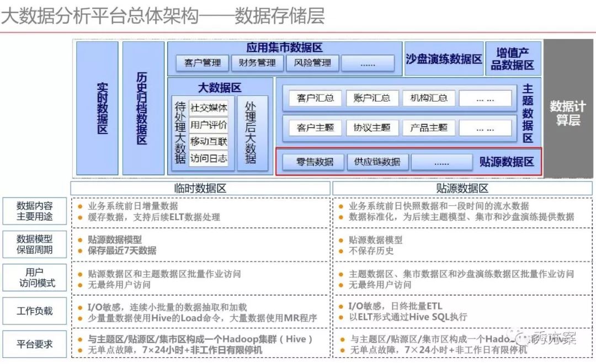The image size is (596, 364).
Task: Click the ellipsis box after 产品主题
Action: 485,127
